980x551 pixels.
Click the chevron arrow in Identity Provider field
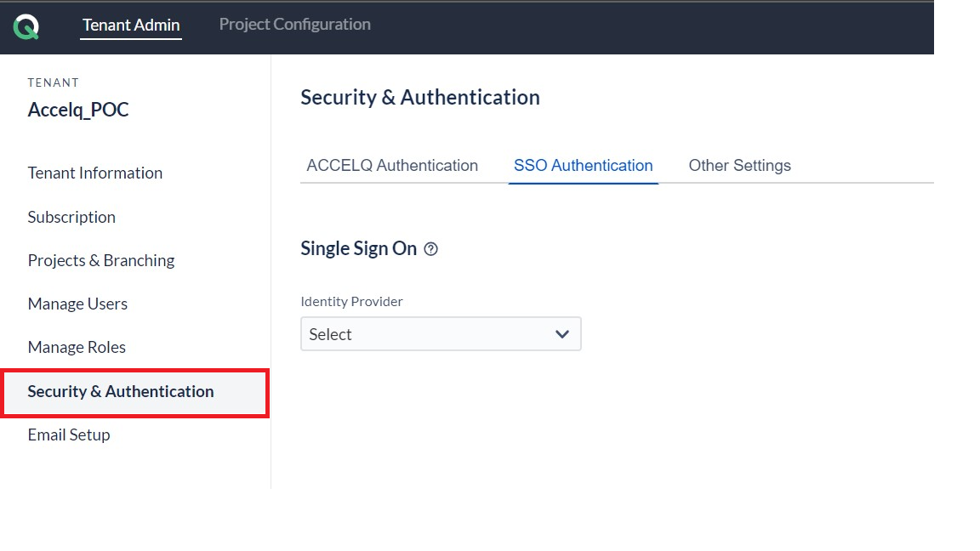click(x=561, y=334)
